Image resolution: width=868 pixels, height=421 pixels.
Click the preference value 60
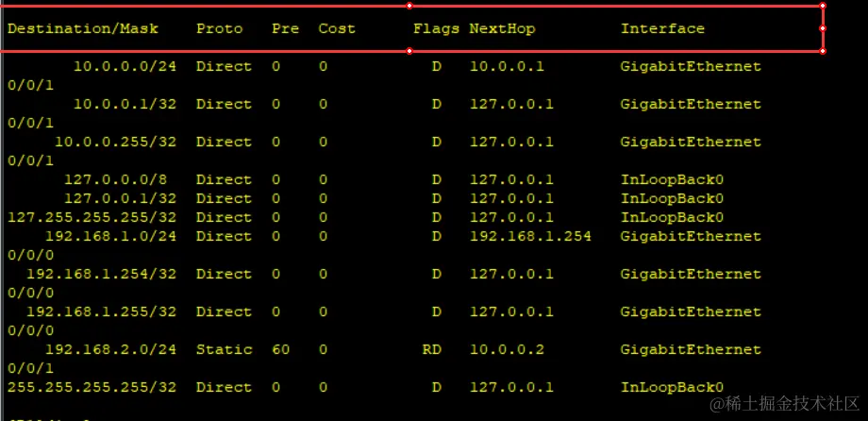(x=280, y=349)
